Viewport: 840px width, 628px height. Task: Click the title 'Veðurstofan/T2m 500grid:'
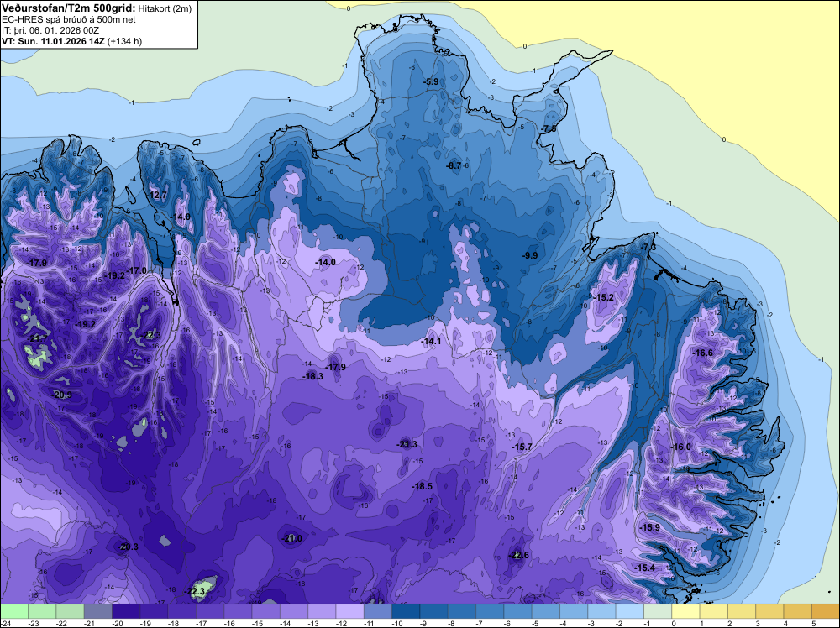(69, 8)
